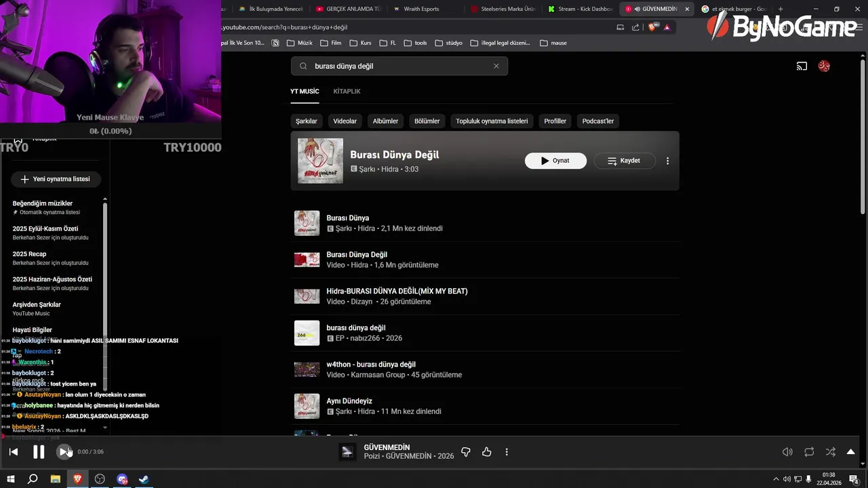This screenshot has height=488, width=868.
Task: Open the mause bookmarks folder
Action: (553, 43)
